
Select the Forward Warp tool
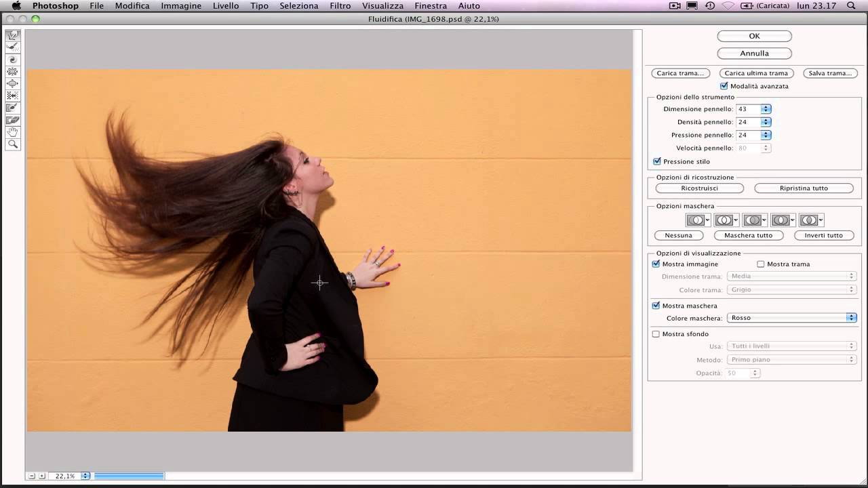tap(12, 35)
